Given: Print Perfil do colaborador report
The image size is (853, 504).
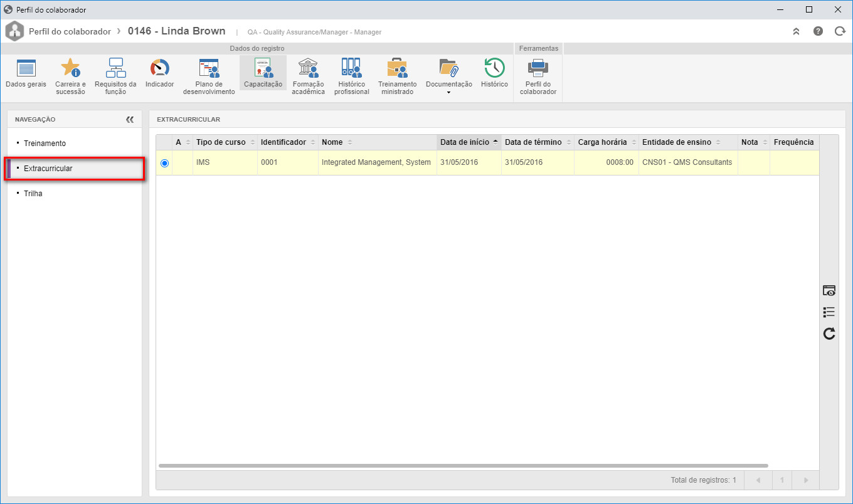Looking at the screenshot, I should tap(538, 76).
